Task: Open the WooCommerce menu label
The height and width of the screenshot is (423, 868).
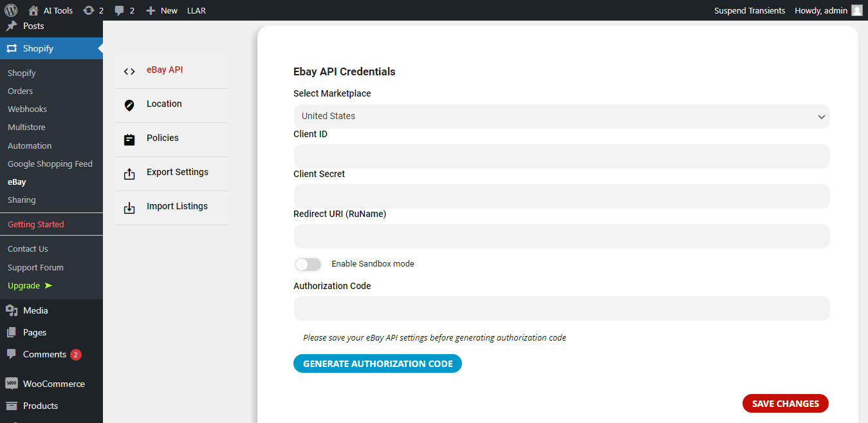Action: click(54, 384)
